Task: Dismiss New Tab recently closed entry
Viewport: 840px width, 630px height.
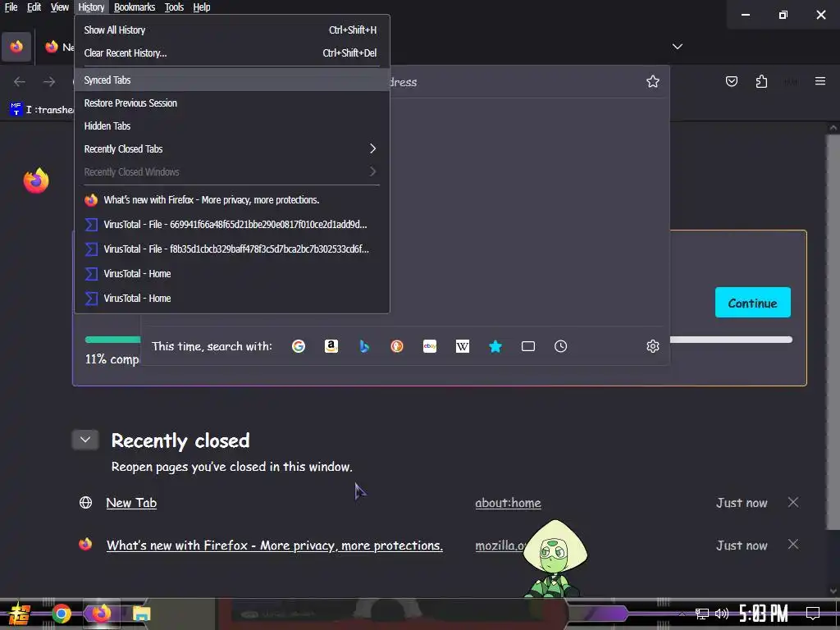Action: pyautogui.click(x=793, y=502)
